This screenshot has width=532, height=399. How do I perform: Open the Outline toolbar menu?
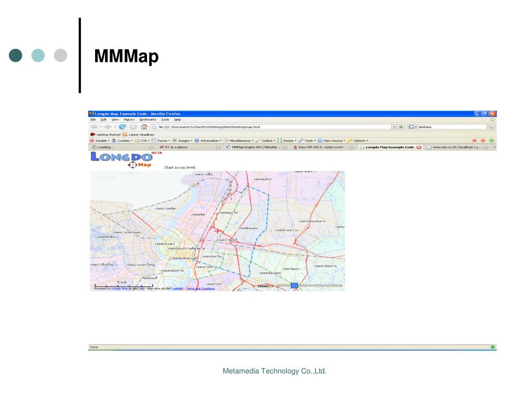click(265, 141)
